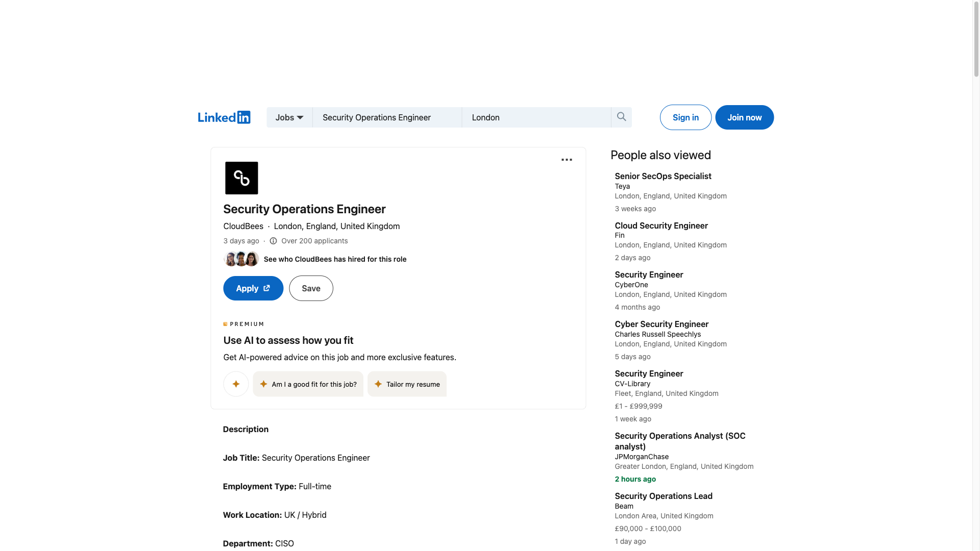Screen dimensions: 980x551
Task: Click the £90,000 - £100,000 salary text
Action: pos(648,529)
